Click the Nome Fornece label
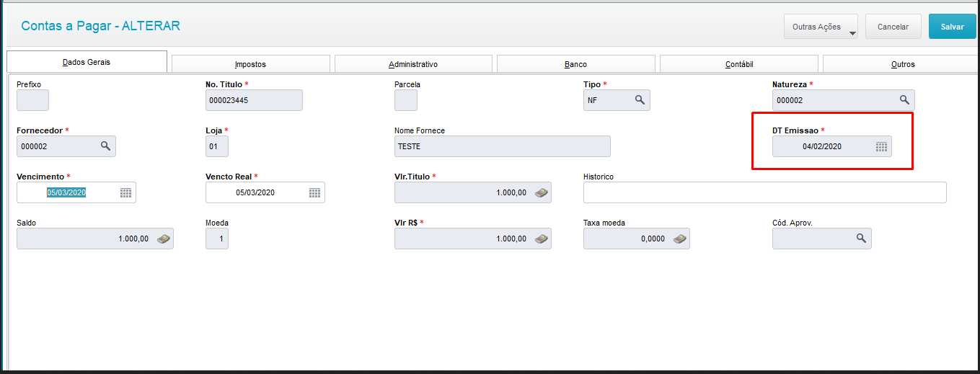This screenshot has height=374, width=980. coord(420,130)
